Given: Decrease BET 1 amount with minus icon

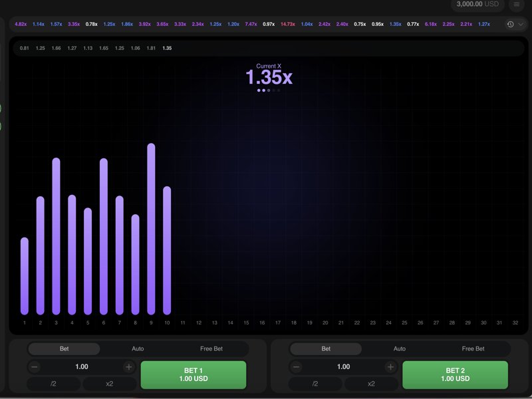Looking at the screenshot, I should (x=35, y=367).
